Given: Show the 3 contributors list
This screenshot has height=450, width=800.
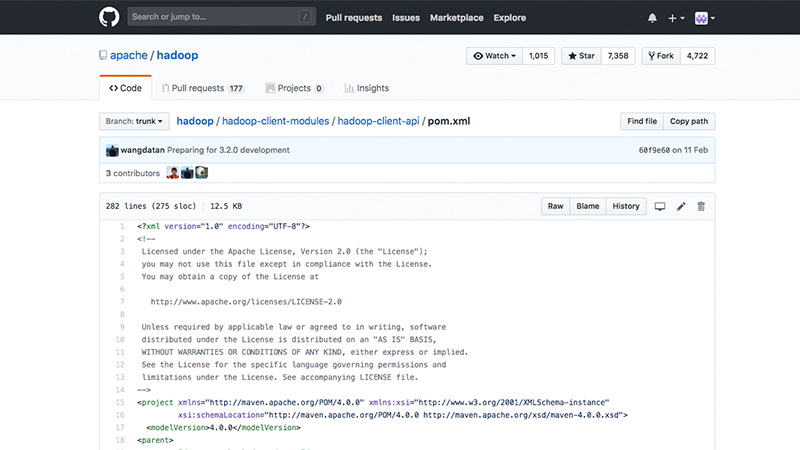Looking at the screenshot, I should tap(133, 173).
